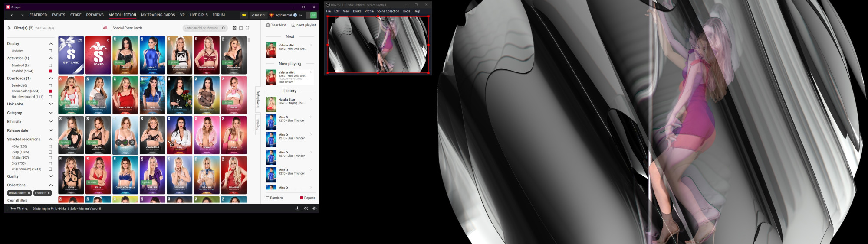Remove the Enabled filter chip
The image size is (868, 244).
pyautogui.click(x=49, y=193)
